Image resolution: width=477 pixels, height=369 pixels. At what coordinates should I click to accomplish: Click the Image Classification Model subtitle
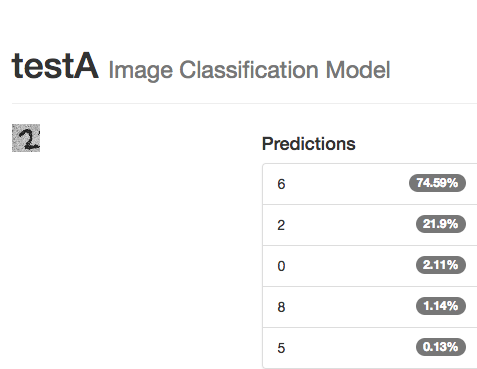(x=249, y=70)
